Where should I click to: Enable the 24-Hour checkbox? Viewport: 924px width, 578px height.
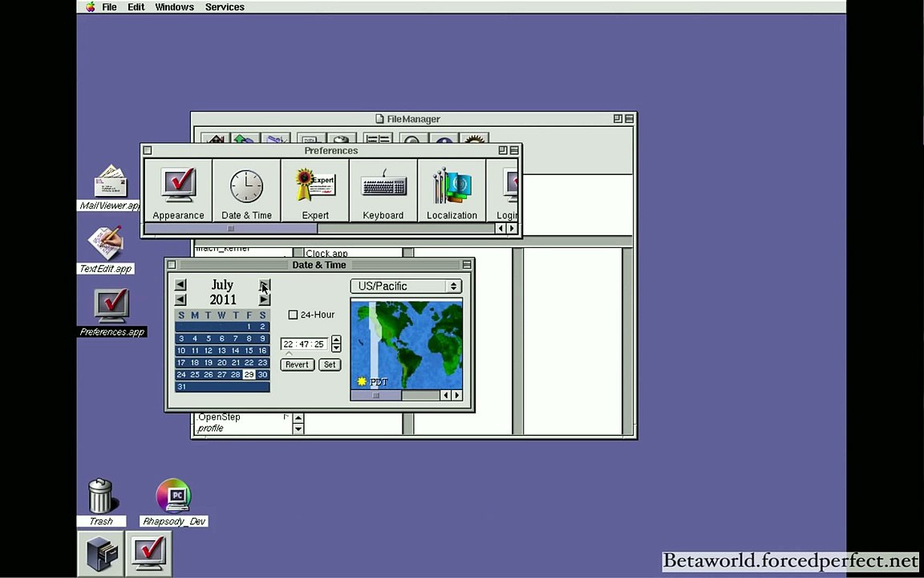[293, 315]
